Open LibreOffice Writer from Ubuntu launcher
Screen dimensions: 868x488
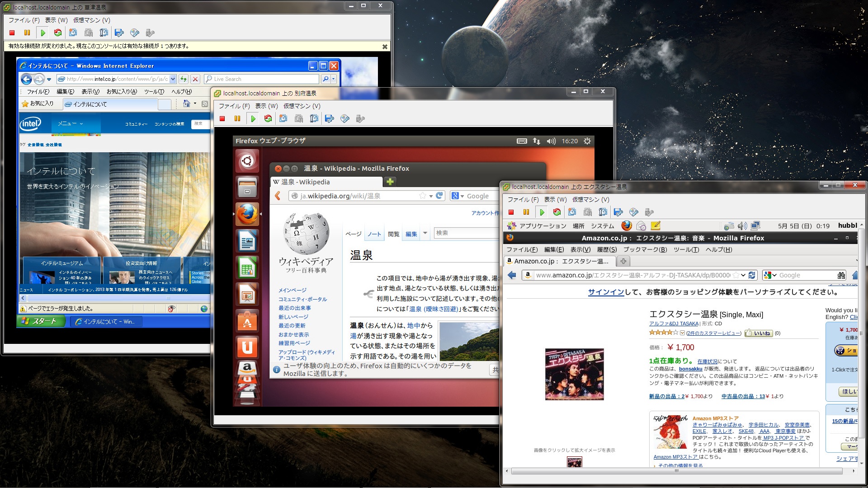click(x=247, y=241)
